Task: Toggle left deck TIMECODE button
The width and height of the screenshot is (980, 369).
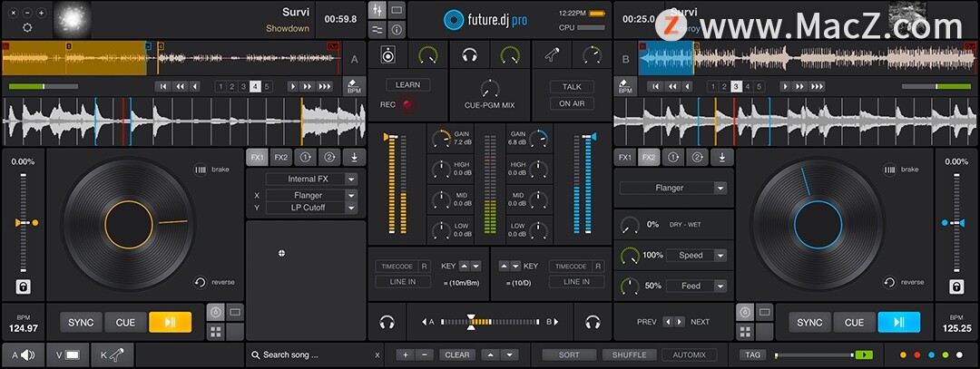Action: [397, 267]
